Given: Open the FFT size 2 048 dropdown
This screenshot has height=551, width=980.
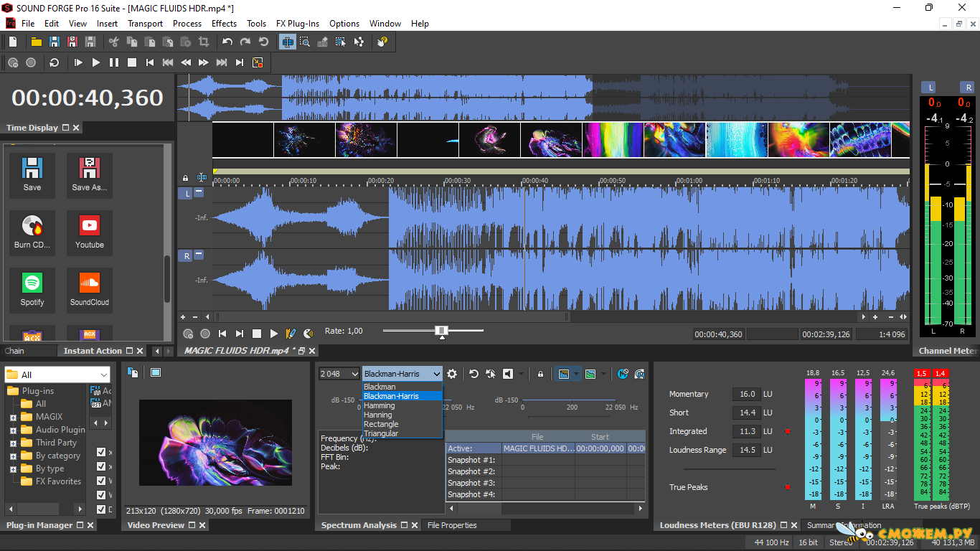Looking at the screenshot, I should [x=339, y=374].
